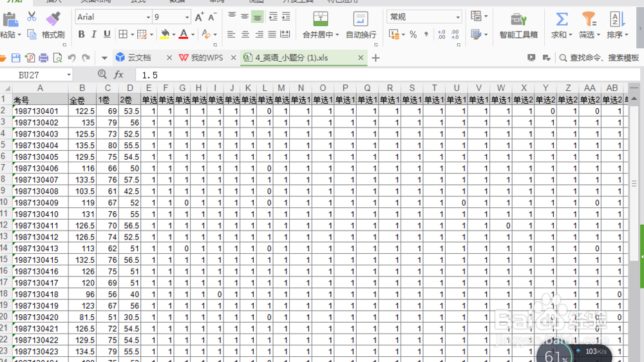Decrease the indent level
Image resolution: width=644 pixels, height=362 pixels.
(x=272, y=17)
